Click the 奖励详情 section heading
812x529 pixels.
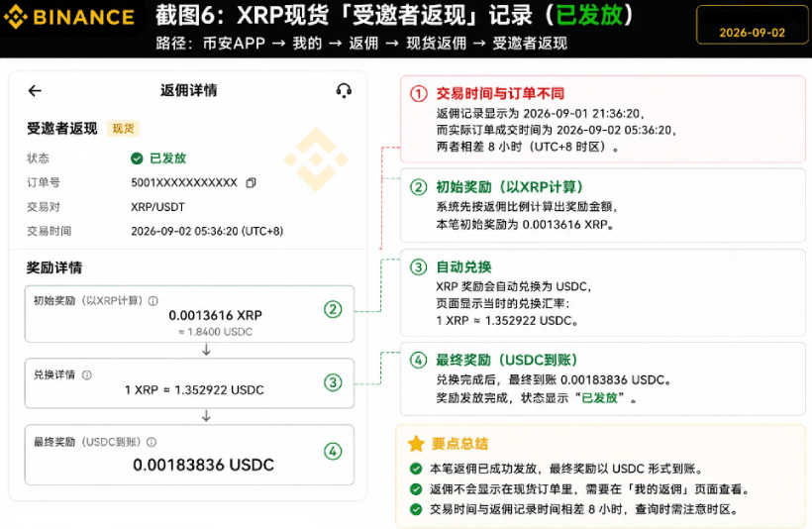(54, 267)
